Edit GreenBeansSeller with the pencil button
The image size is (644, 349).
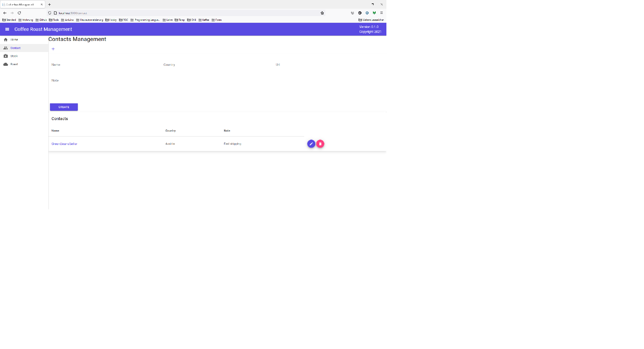tap(311, 144)
